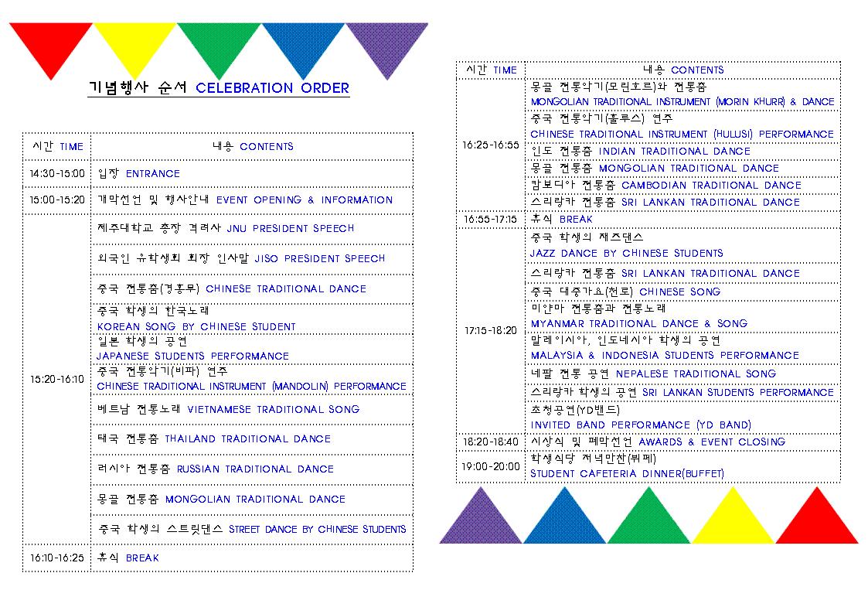Click the JNU PRESIDENT SPEECH row
The width and height of the screenshot is (868, 614).
[x=232, y=229]
